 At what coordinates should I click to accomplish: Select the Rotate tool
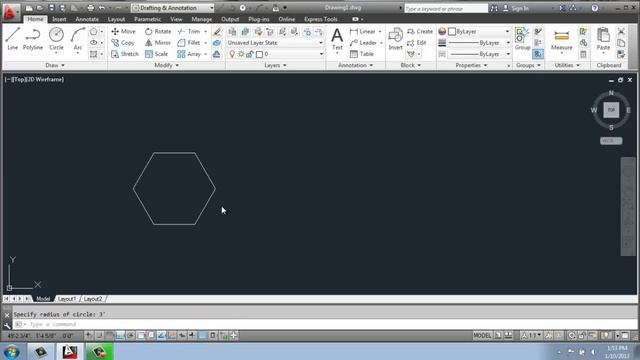click(158, 31)
